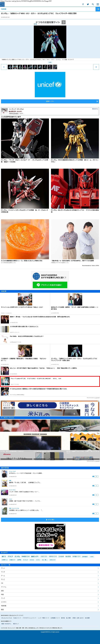This screenshot has height=644, width=100.
Task: Select 仮面ライダー tag
Action: point(35,556)
